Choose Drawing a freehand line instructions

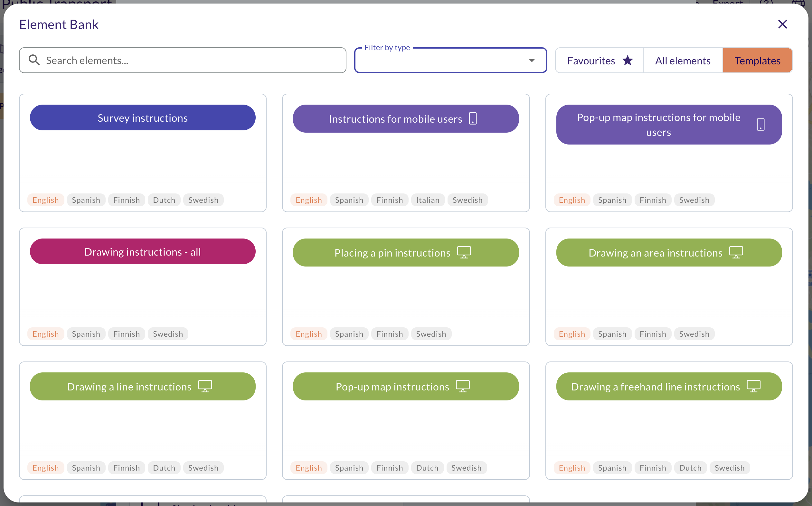click(669, 386)
